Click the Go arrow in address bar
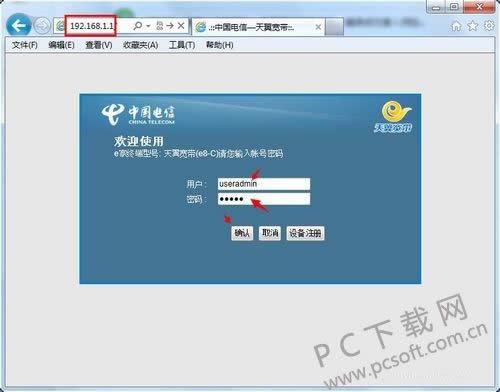This screenshot has width=500, height=392. 170,26
